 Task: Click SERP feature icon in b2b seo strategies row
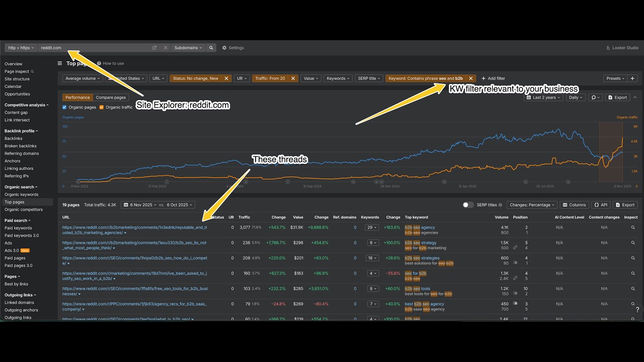pyautogui.click(x=515, y=263)
